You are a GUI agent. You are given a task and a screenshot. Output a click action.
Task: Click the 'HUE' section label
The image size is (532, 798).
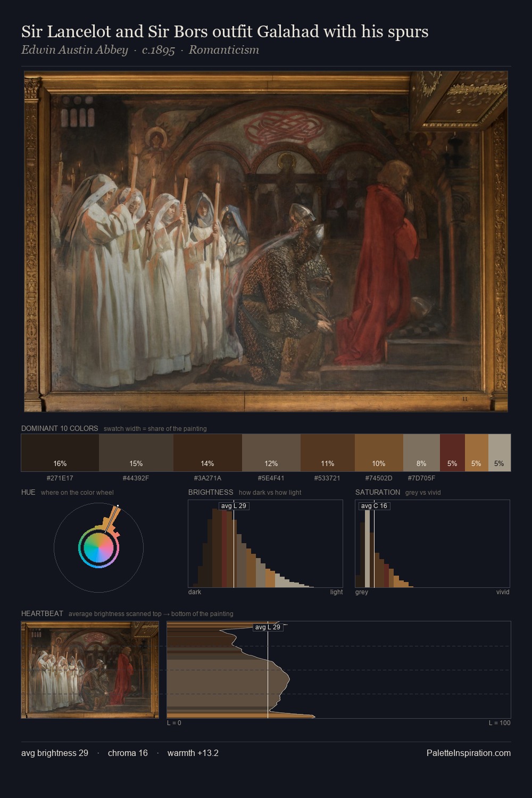coord(28,492)
